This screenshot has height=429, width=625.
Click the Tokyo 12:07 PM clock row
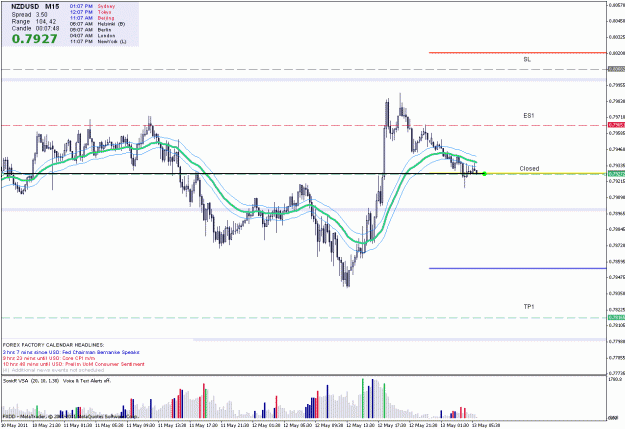tap(90, 12)
